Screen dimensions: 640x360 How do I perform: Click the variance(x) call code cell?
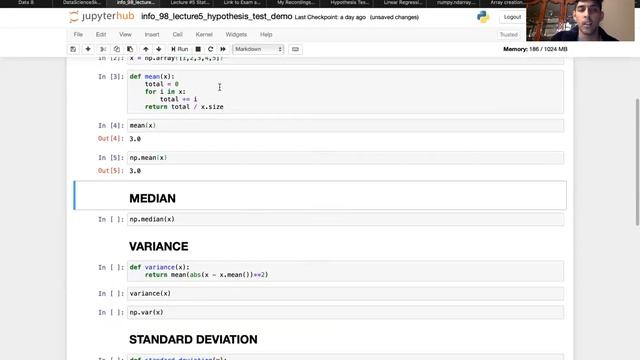(345, 293)
